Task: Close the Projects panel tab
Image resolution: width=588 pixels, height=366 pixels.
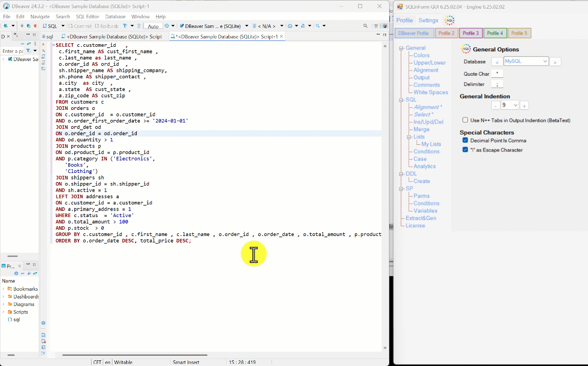Action: pyautogui.click(x=19, y=266)
